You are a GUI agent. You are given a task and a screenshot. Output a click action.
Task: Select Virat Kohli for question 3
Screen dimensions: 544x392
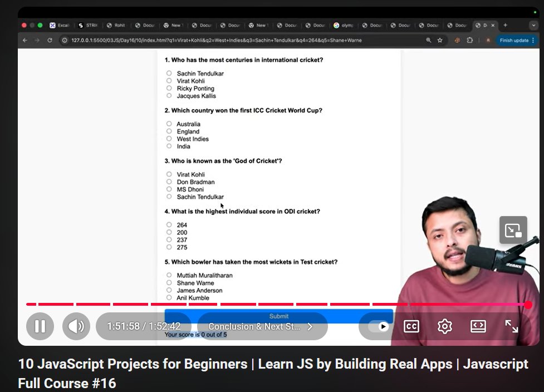169,174
